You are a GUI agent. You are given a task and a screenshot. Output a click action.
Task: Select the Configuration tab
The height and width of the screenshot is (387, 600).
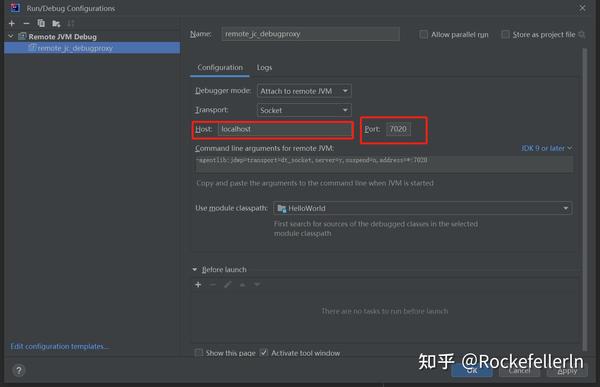tap(220, 67)
